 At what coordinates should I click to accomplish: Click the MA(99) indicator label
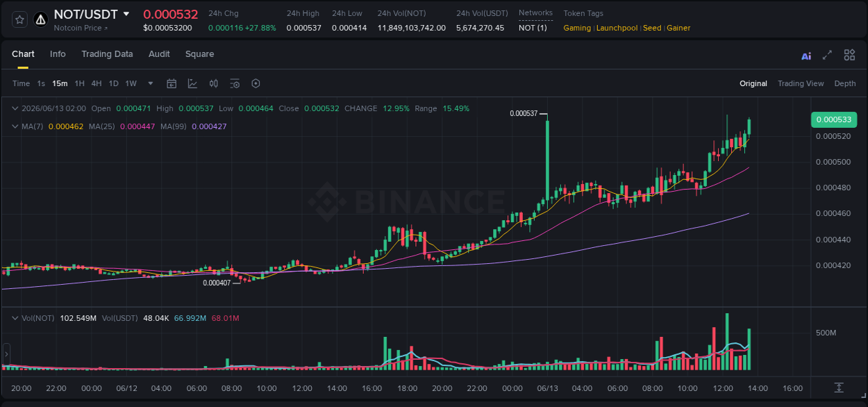(x=174, y=126)
